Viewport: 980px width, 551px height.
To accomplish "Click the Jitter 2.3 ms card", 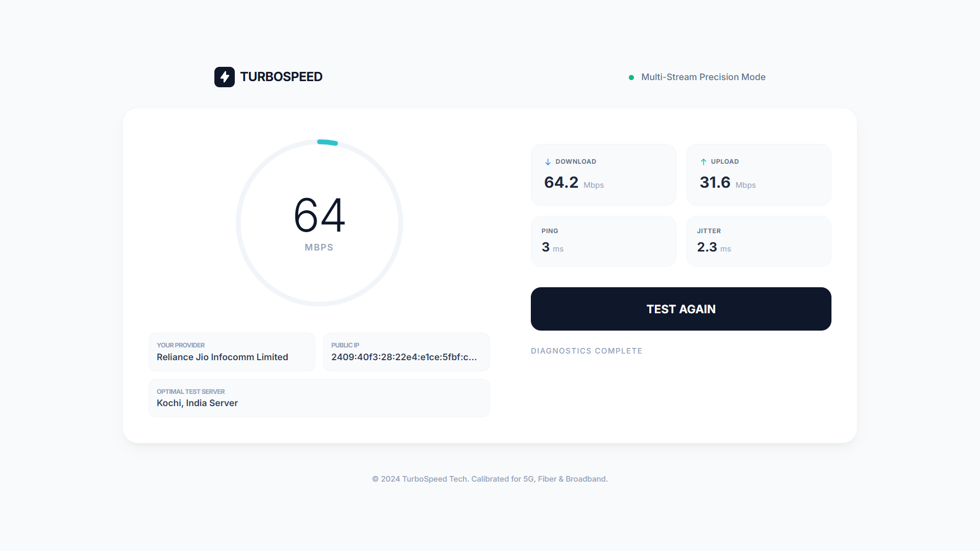I will (758, 241).
